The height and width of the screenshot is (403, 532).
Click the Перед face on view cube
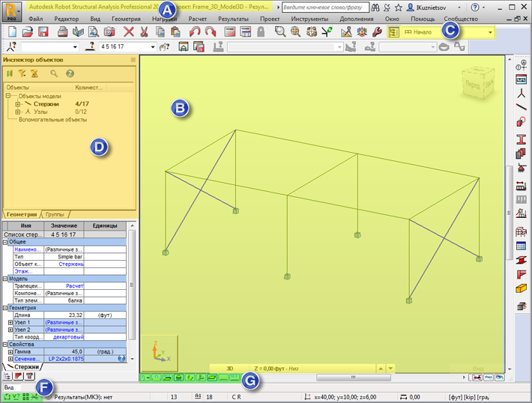click(472, 85)
